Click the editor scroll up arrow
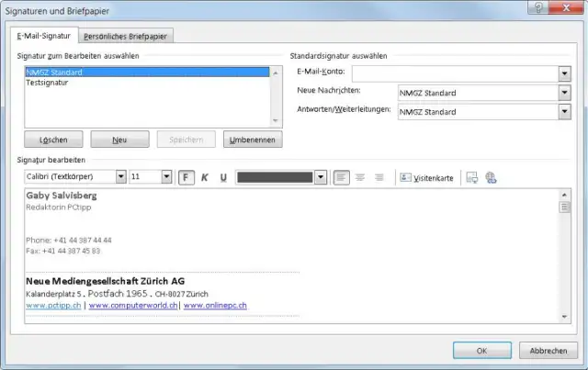588x370 pixels. click(564, 195)
